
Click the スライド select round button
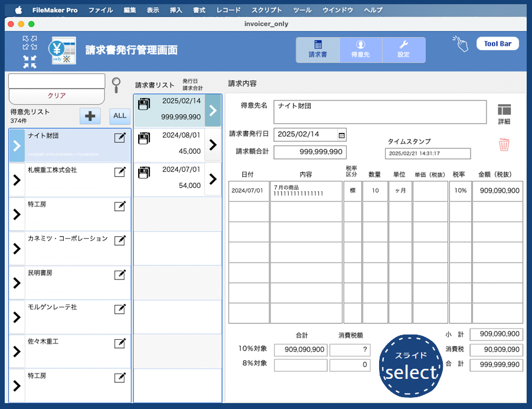410,365
